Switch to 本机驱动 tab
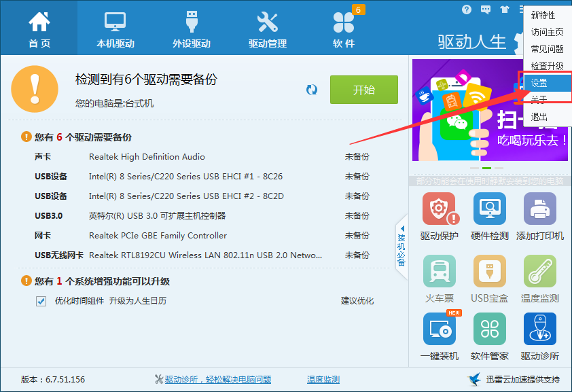Screen dimensions: 572x392 pos(115,28)
